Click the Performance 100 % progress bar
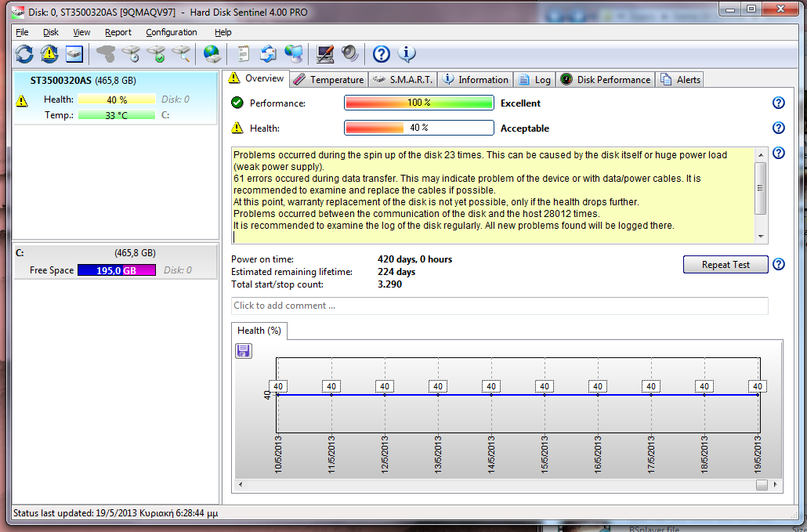 419,103
